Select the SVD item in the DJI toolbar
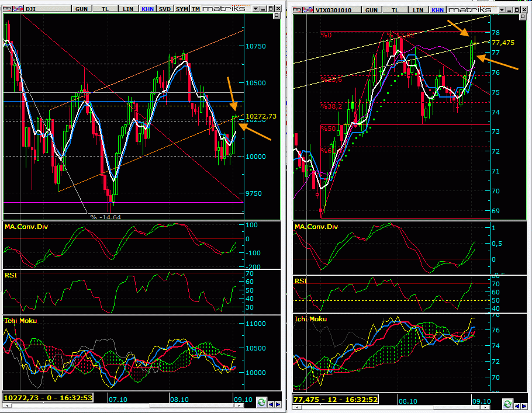532x413 pixels. [165, 9]
